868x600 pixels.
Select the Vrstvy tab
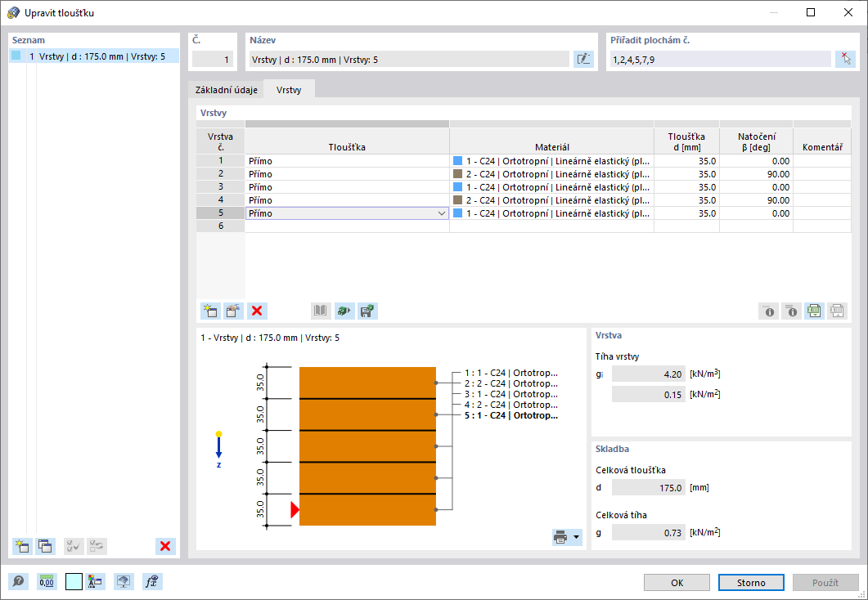289,90
